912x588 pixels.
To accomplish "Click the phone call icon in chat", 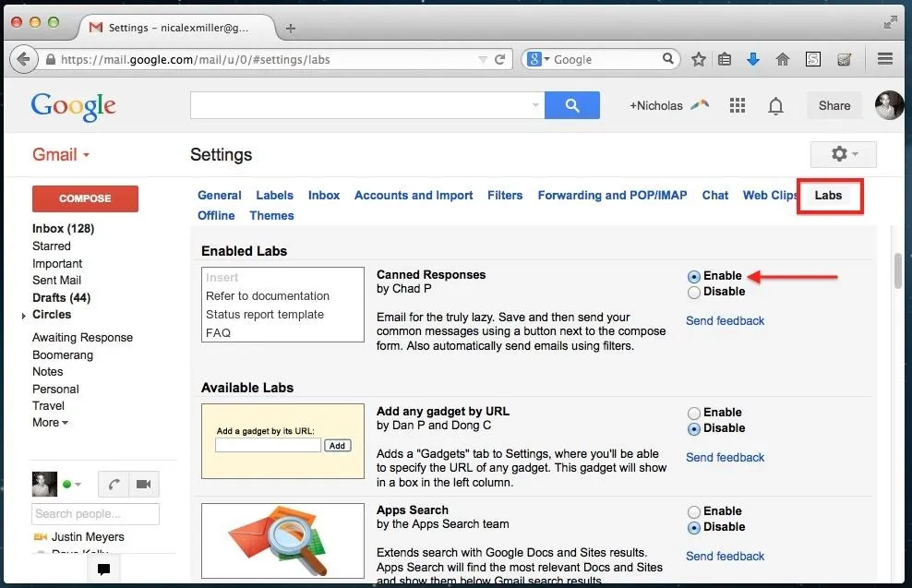I will coord(114,484).
